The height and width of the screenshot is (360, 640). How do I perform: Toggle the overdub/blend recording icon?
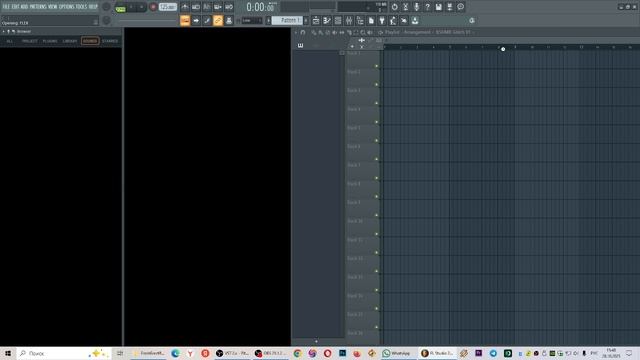218,7
